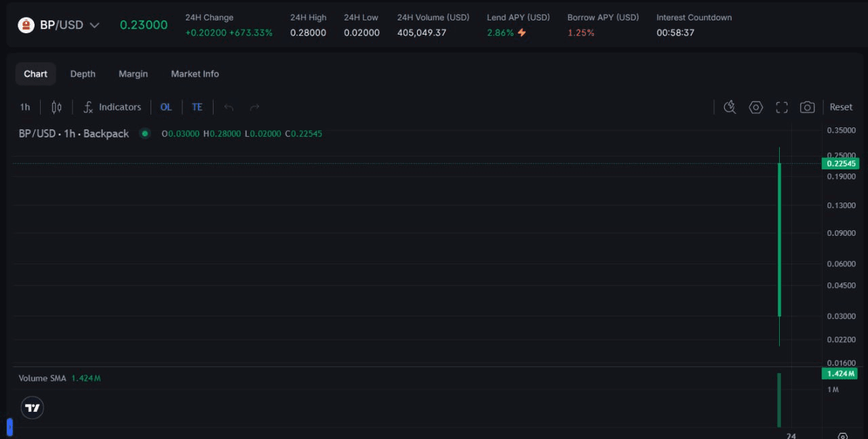
Task: Take a chart snapshot with camera icon
Action: (807, 107)
